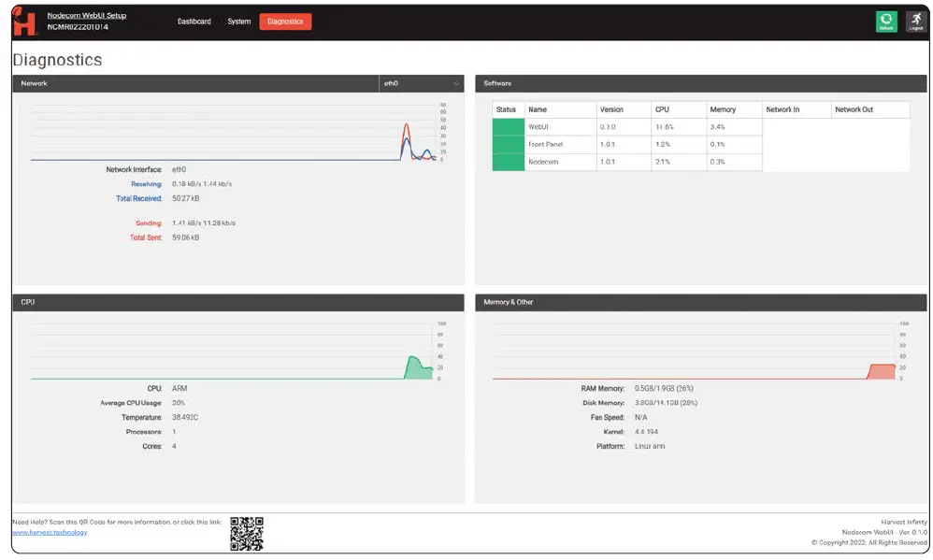933x560 pixels.
Task: Click the Nodecom WebUI Setup title link
Action: (x=87, y=16)
